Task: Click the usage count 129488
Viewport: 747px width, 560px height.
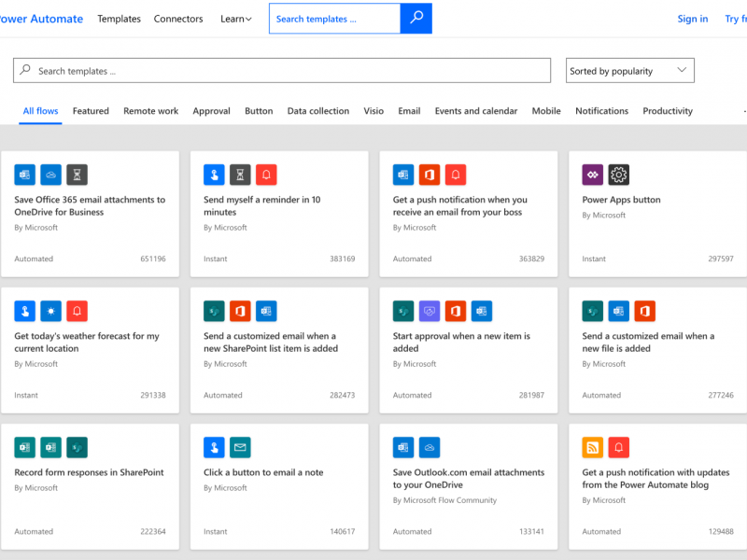Action: tap(721, 531)
